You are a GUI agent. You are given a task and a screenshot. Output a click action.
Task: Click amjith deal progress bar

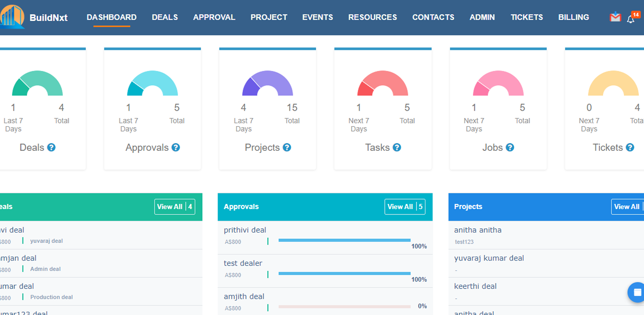(x=345, y=306)
